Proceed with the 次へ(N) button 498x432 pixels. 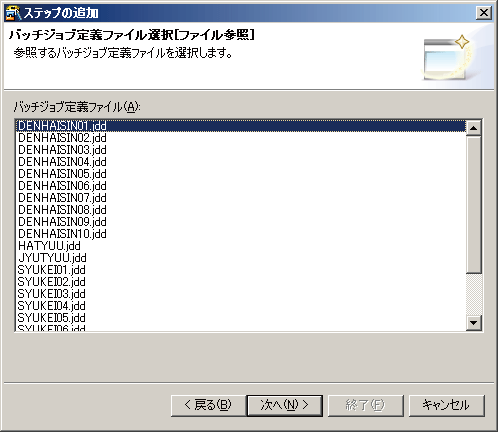pyautogui.click(x=285, y=406)
